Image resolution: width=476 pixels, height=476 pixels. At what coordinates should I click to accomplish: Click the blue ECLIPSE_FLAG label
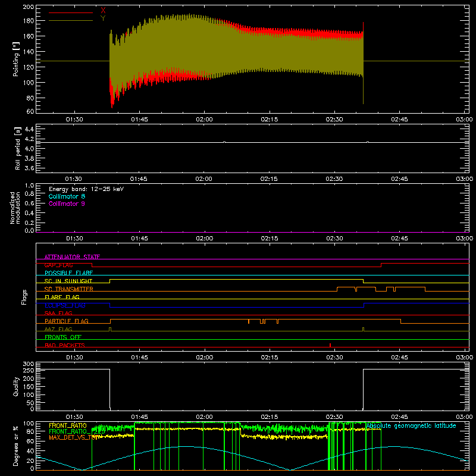tap(65, 305)
